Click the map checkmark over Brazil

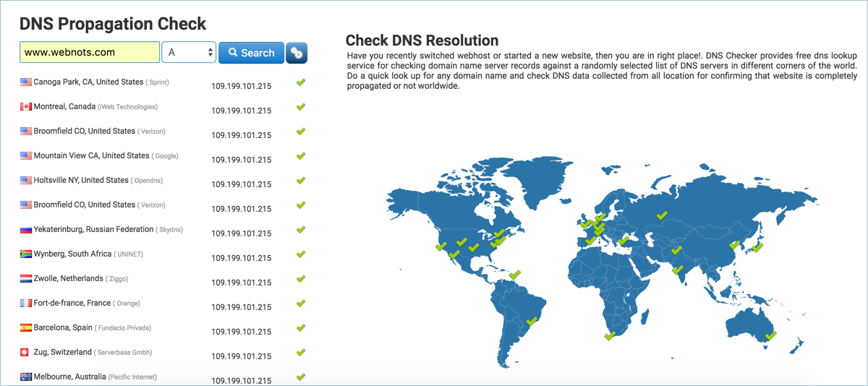(x=532, y=321)
